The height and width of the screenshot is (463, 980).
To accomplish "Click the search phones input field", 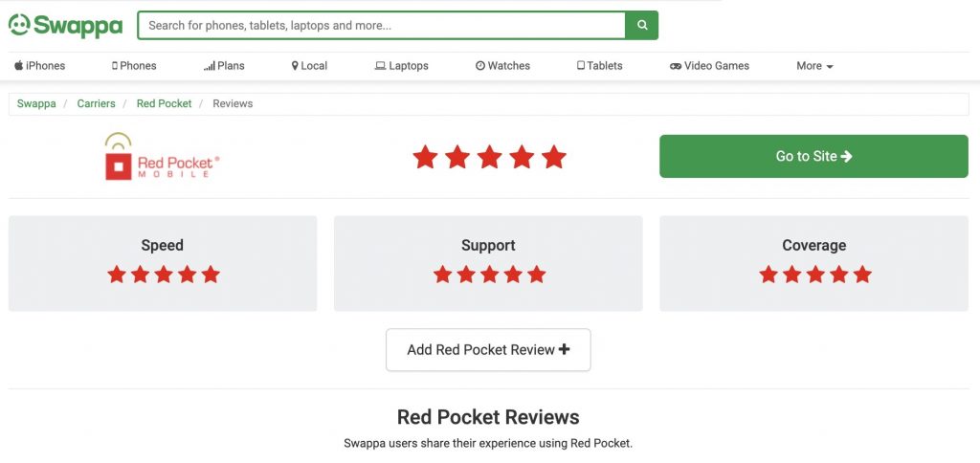I will tap(382, 25).
